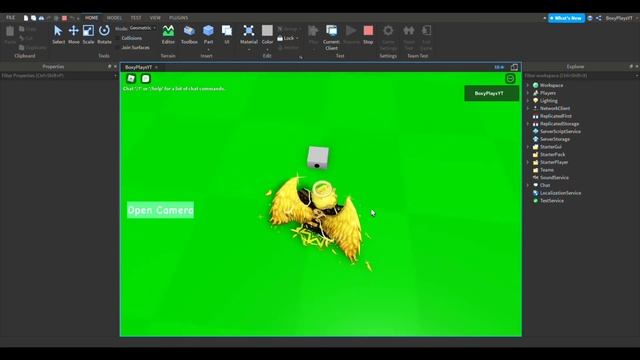Select LocalizationService in Explorer

click(x=560, y=193)
